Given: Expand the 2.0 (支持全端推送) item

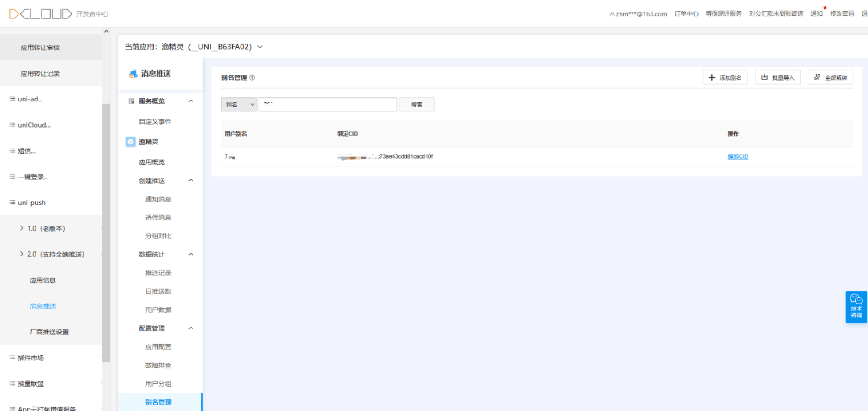Looking at the screenshot, I should pyautogui.click(x=22, y=254).
